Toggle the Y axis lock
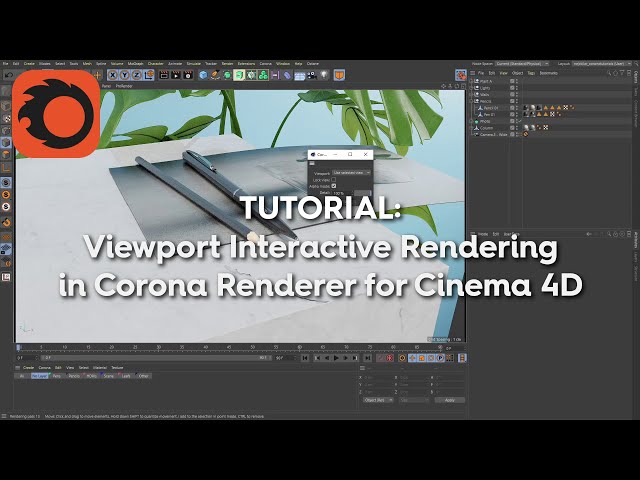 click(x=124, y=75)
